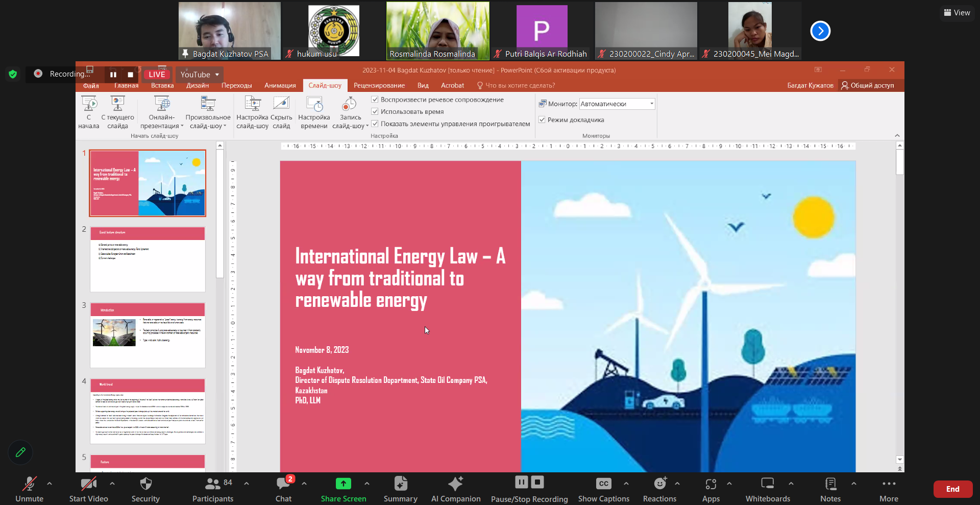Viewport: 980px width, 505px height.
Task: Open the Whiteboards icon
Action: (768, 484)
